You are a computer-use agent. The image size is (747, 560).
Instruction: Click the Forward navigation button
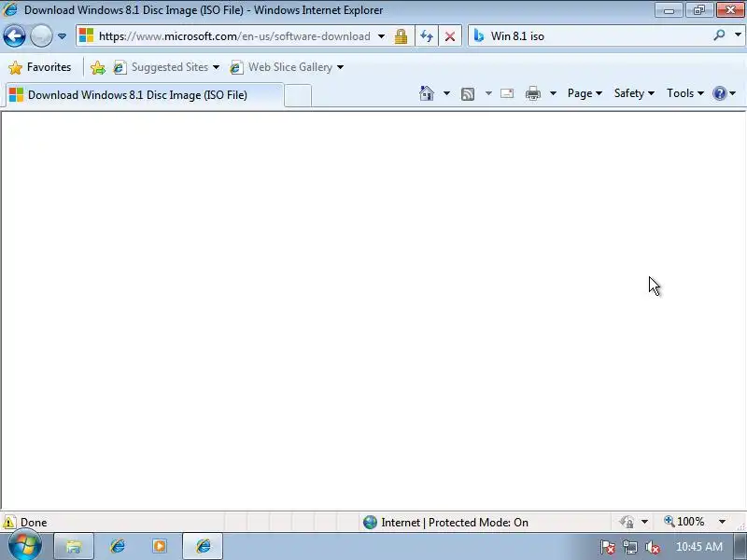point(41,35)
